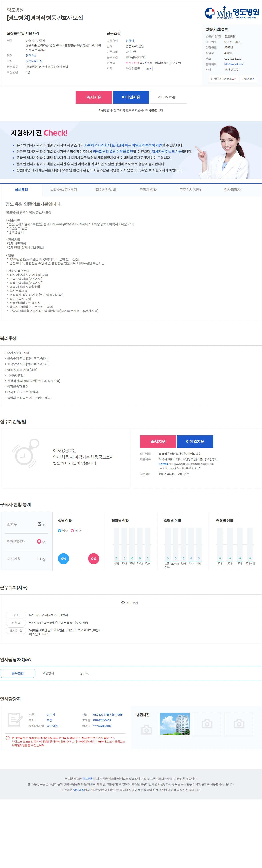This screenshot has height=868, width=262.
Task: Switch to the 근무위치(지도) tab
Action: point(190,190)
